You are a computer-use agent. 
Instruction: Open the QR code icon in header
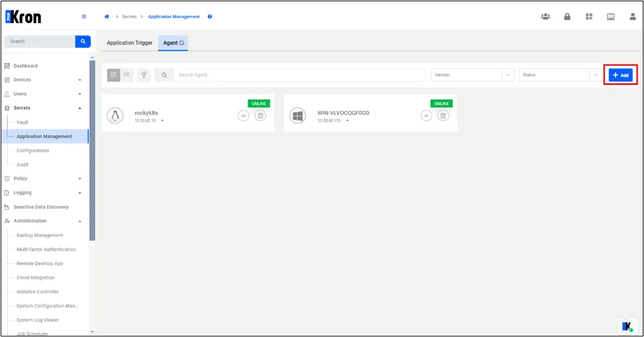pos(589,16)
